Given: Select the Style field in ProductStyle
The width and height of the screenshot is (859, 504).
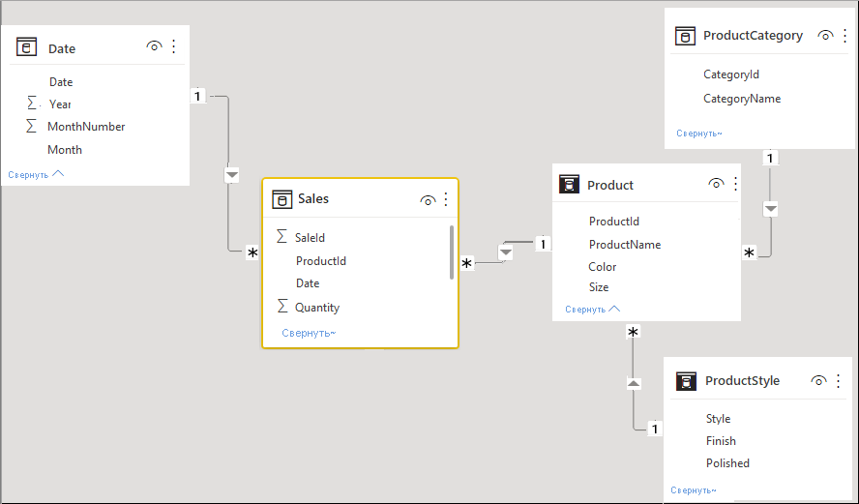Looking at the screenshot, I should coord(718,419).
